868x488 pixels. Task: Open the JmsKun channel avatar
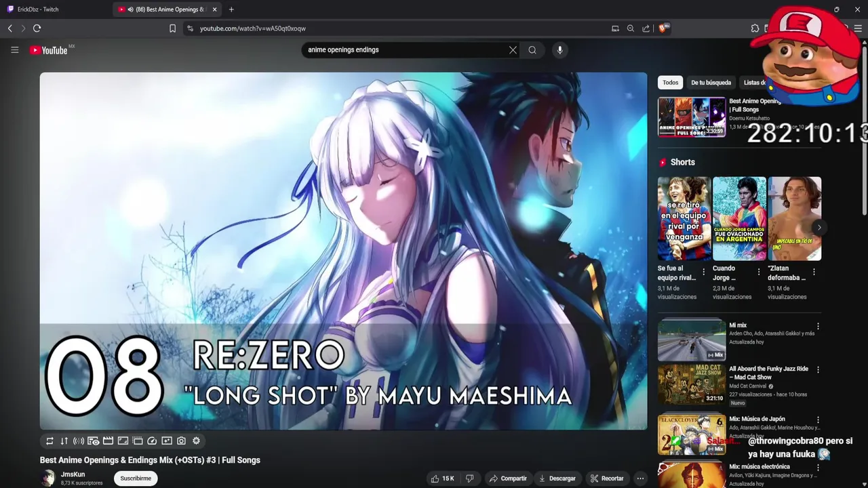click(47, 479)
